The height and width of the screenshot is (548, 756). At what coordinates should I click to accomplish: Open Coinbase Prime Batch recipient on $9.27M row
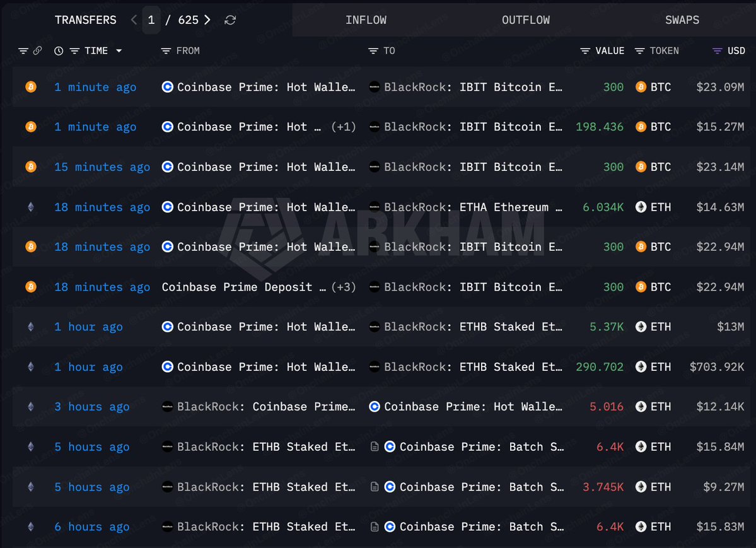[x=482, y=487]
